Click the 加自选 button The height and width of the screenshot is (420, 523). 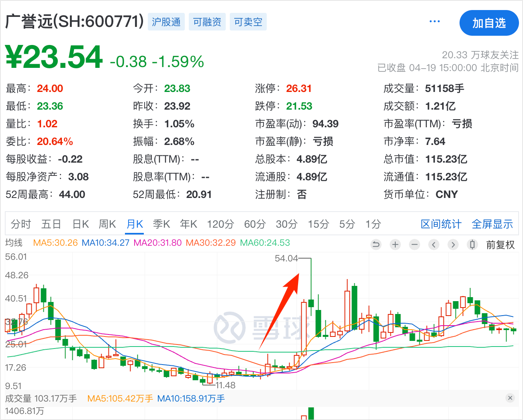(x=489, y=23)
